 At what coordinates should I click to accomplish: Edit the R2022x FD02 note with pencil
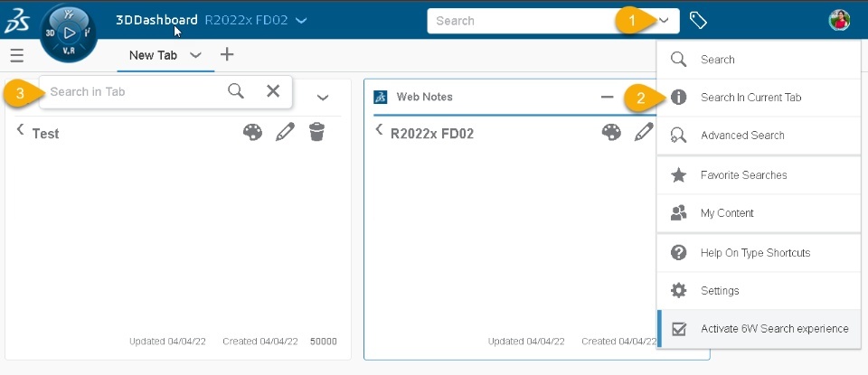pyautogui.click(x=644, y=132)
